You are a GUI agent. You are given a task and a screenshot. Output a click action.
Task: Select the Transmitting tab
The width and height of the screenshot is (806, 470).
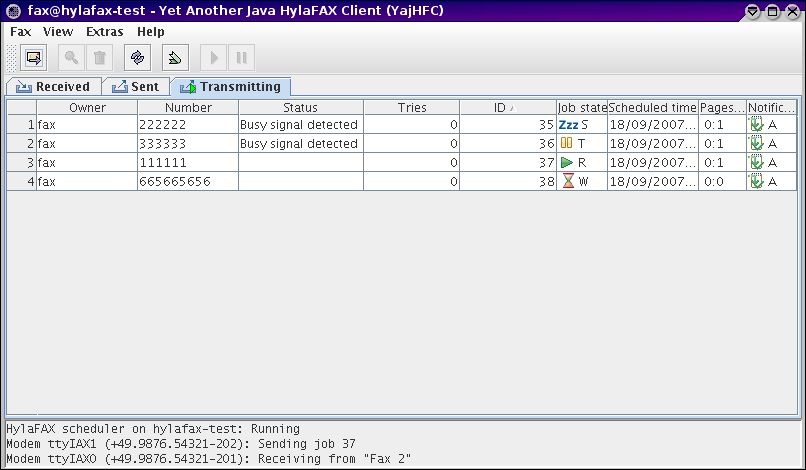point(231,86)
